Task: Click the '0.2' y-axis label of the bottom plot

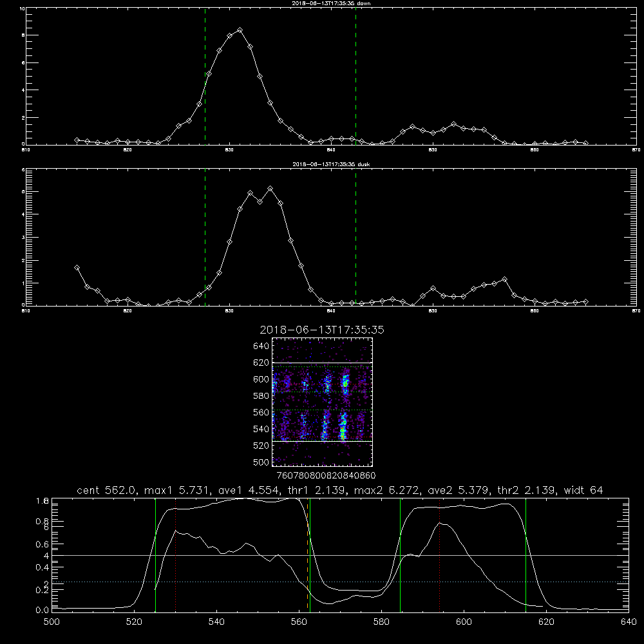Action: coord(43,590)
